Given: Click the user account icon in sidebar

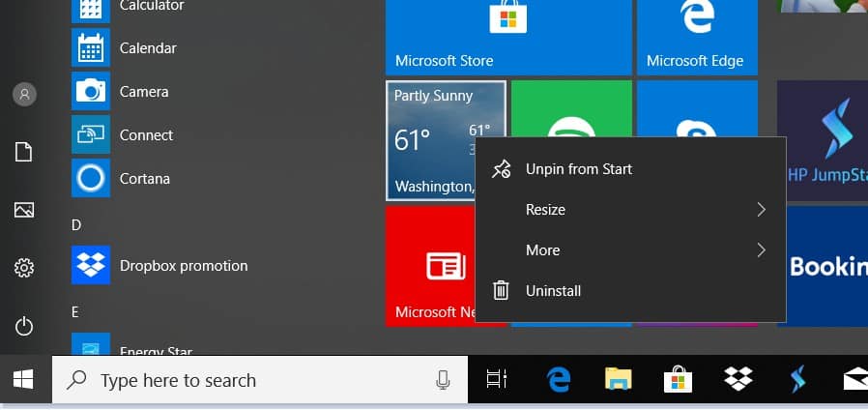Looking at the screenshot, I should point(24,95).
